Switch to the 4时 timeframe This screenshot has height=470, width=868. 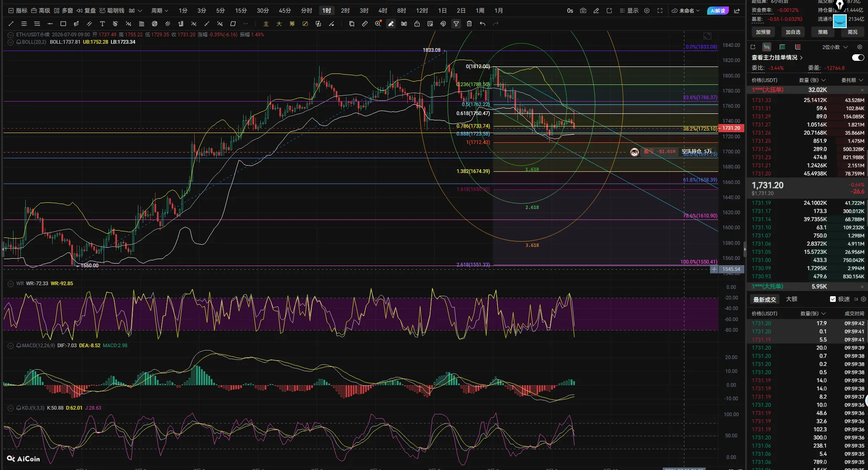(383, 11)
